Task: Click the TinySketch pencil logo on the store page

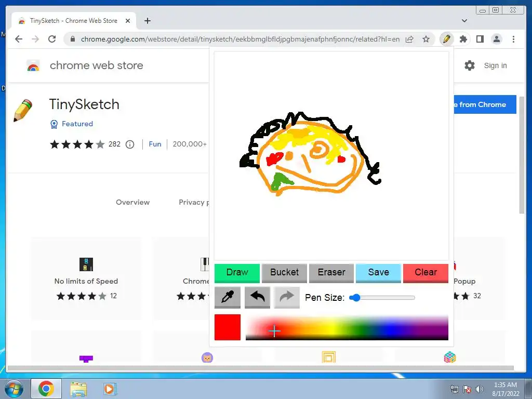Action: click(23, 110)
